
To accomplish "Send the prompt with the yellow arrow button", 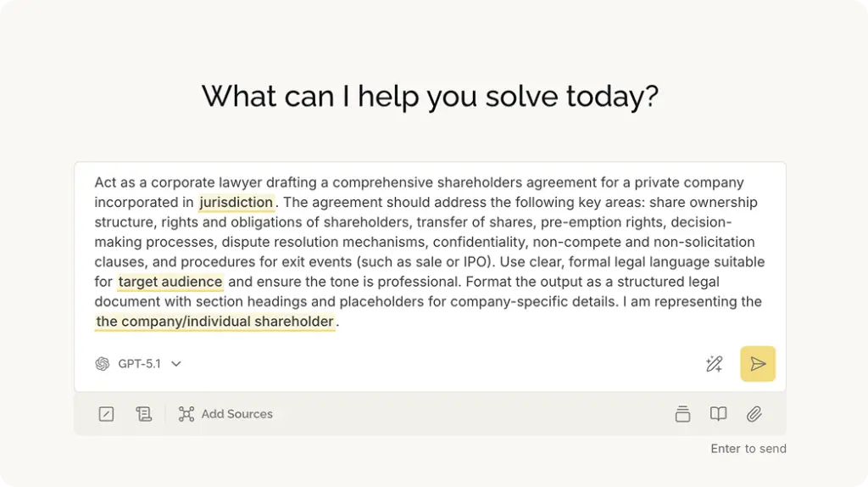I will pyautogui.click(x=757, y=364).
